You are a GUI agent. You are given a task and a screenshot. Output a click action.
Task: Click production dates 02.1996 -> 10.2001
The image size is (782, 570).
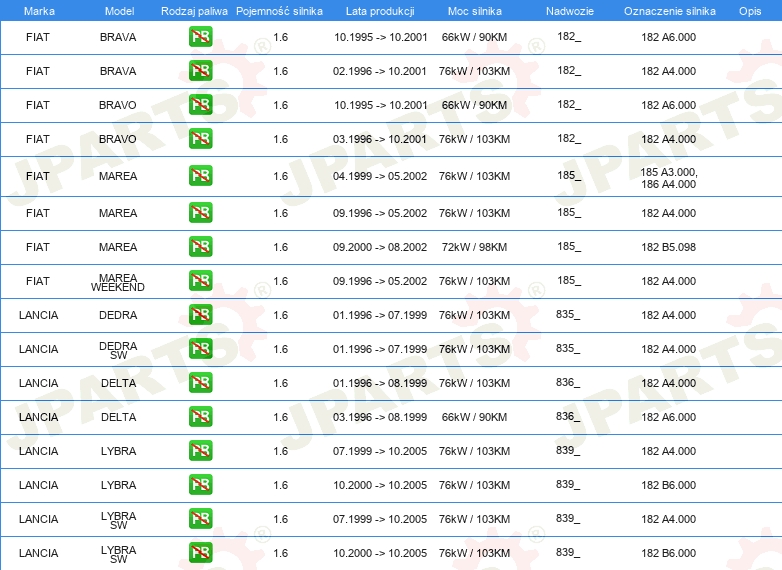pos(380,71)
